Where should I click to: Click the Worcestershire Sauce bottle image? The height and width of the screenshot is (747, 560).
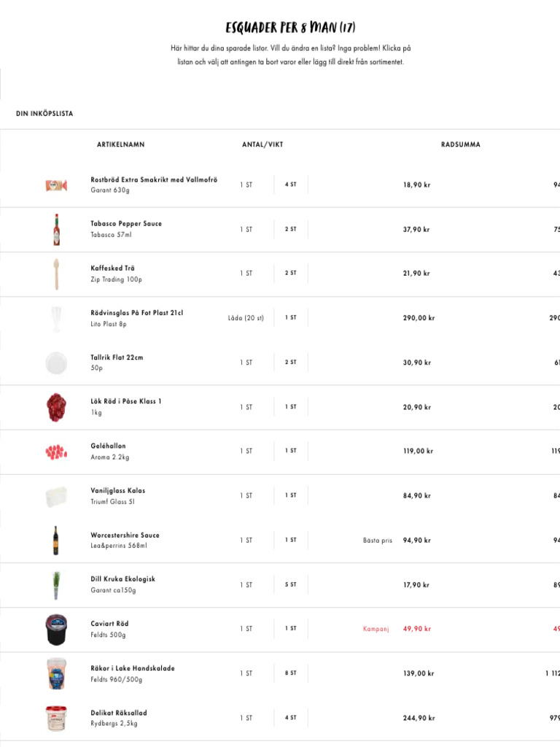56,541
